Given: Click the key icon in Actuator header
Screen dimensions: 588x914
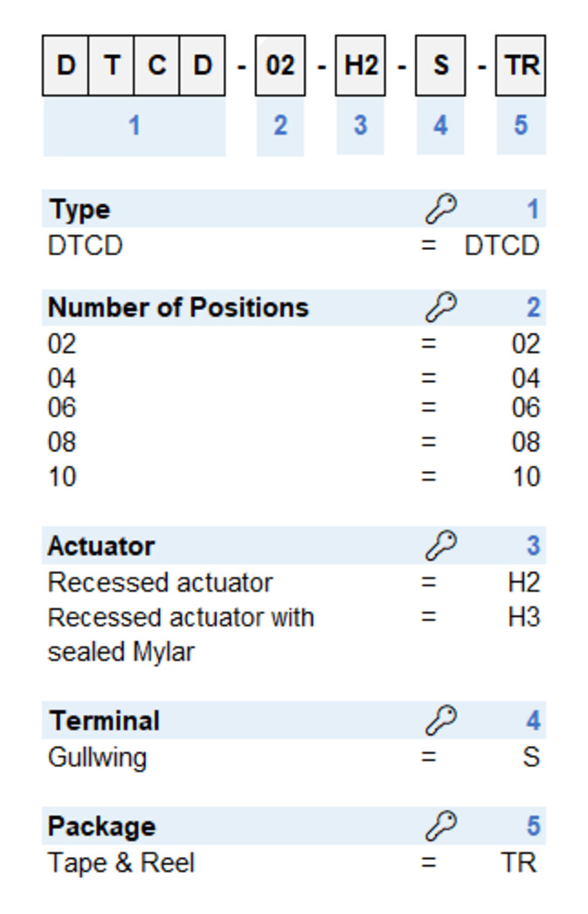Looking at the screenshot, I should tap(440, 546).
